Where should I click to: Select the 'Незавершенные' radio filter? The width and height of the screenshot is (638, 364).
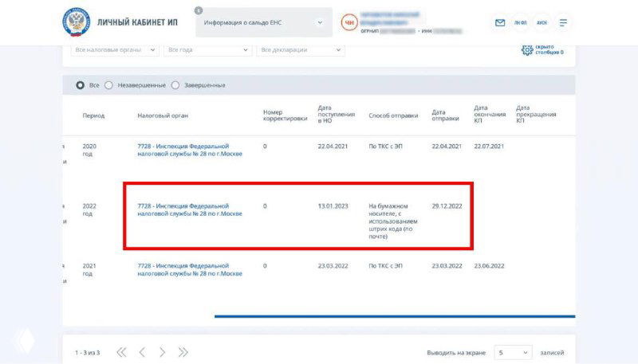coord(109,85)
